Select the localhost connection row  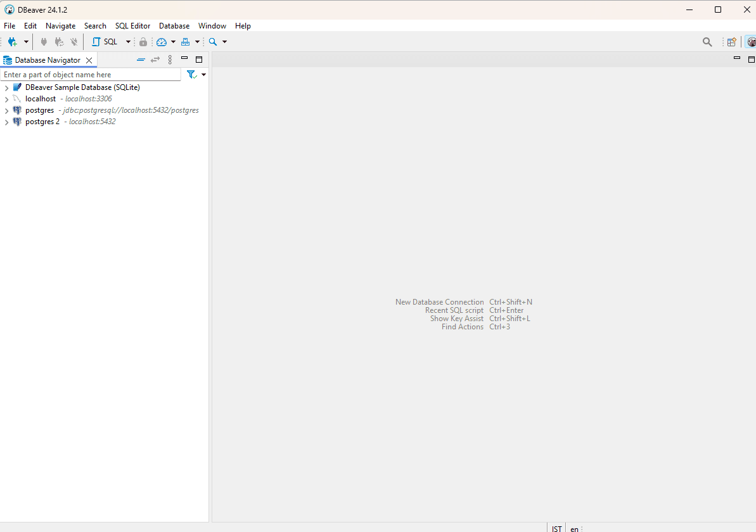coord(68,99)
